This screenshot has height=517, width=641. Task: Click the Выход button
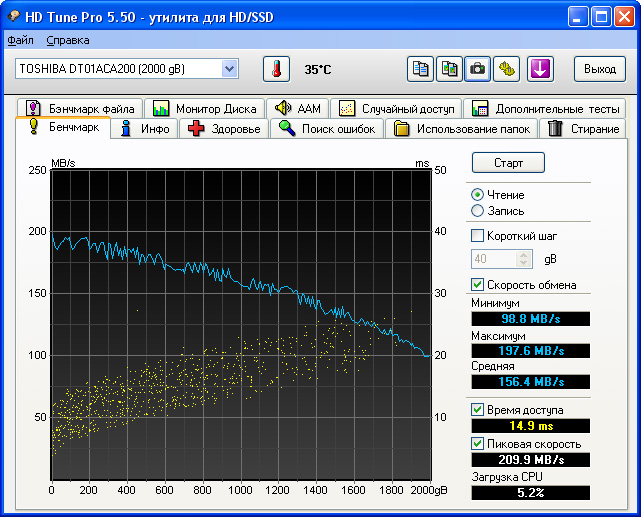pos(599,69)
